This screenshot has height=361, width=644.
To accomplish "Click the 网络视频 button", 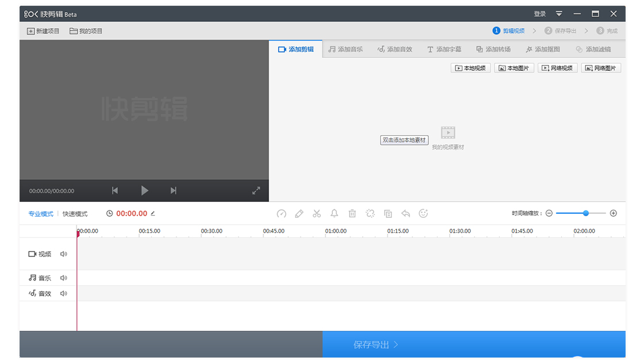I will (558, 68).
